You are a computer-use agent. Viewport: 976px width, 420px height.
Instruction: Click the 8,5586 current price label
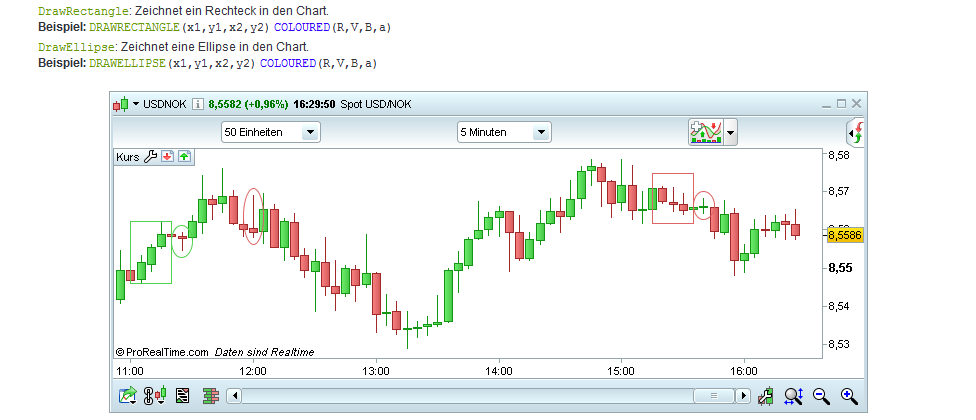pos(845,235)
